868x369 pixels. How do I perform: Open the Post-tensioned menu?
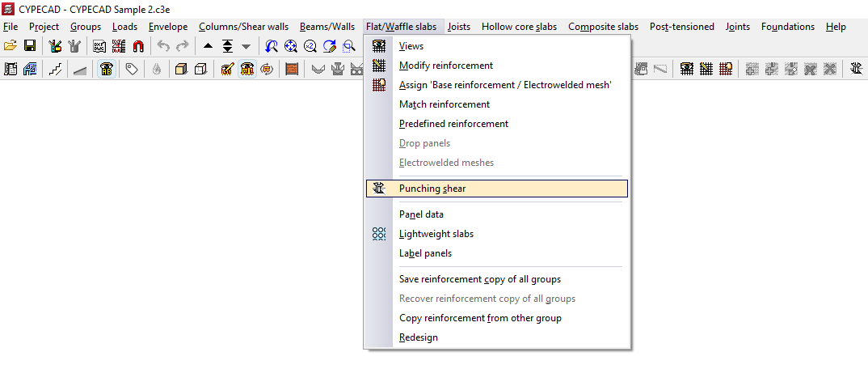[x=682, y=27]
